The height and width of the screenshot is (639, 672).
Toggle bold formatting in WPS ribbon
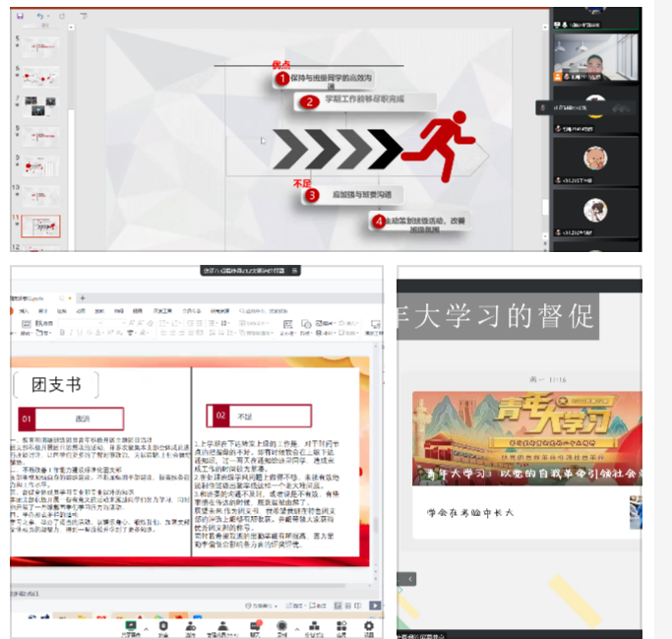(61, 333)
